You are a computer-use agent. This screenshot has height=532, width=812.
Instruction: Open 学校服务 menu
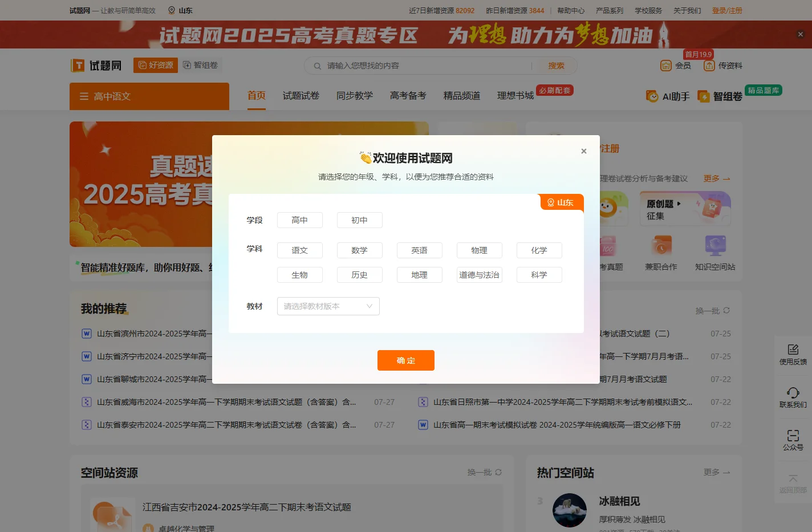pos(648,10)
